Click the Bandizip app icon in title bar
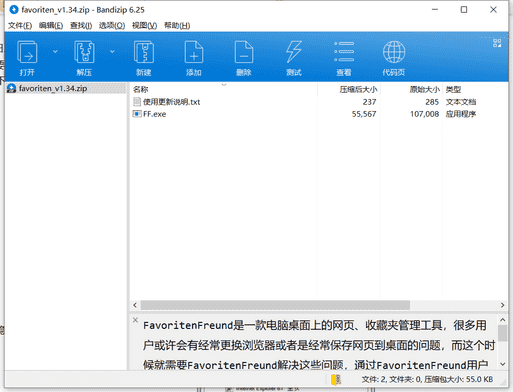The image size is (513, 392). click(14, 10)
